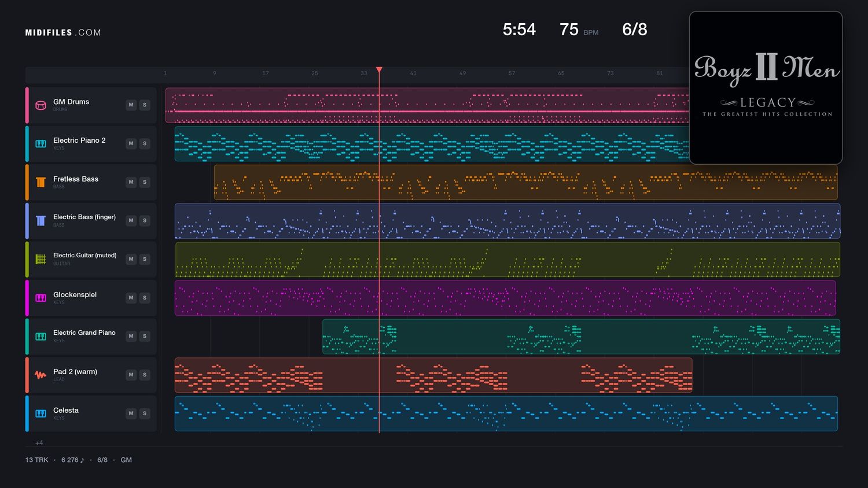868x488 pixels.
Task: Click the Celesta keys icon
Action: click(41, 413)
